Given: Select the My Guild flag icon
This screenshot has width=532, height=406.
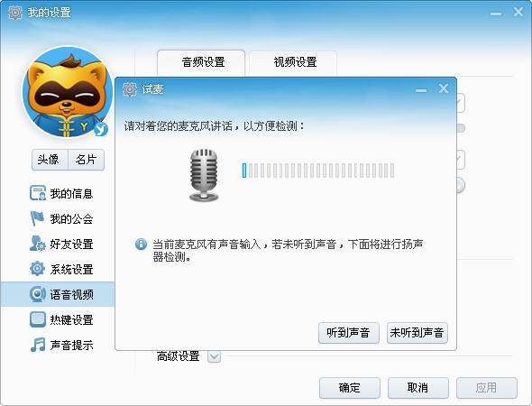Looking at the screenshot, I should click(x=37, y=218).
